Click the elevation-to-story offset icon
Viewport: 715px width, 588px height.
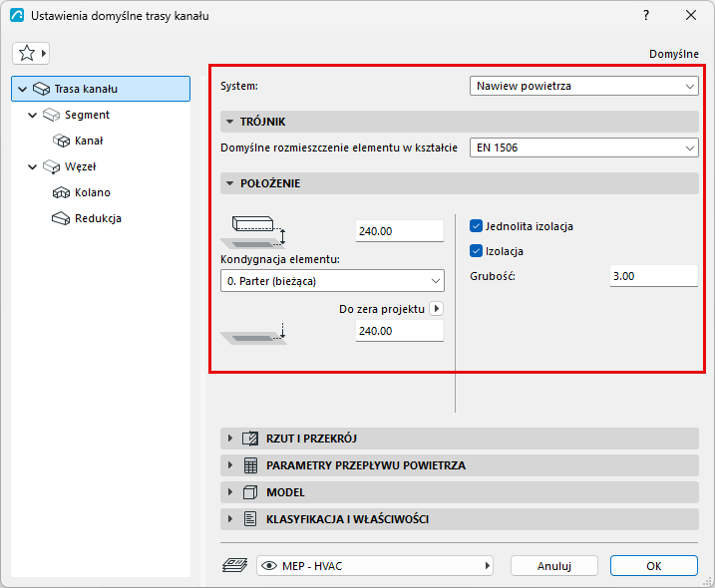click(x=253, y=231)
